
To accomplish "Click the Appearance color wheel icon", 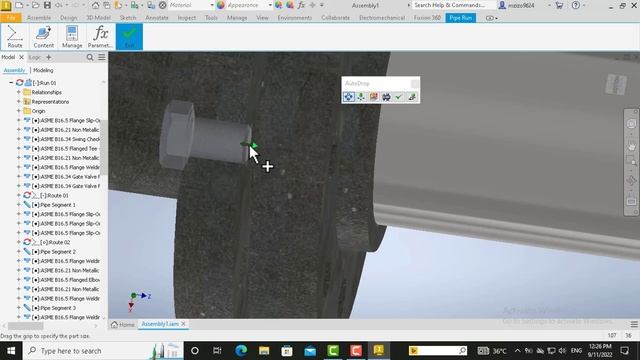I will coord(221,5).
